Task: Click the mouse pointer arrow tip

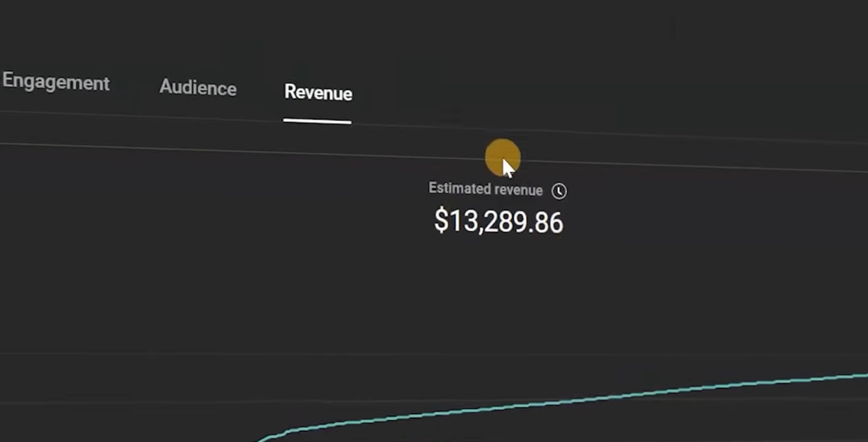Action: 503,160
